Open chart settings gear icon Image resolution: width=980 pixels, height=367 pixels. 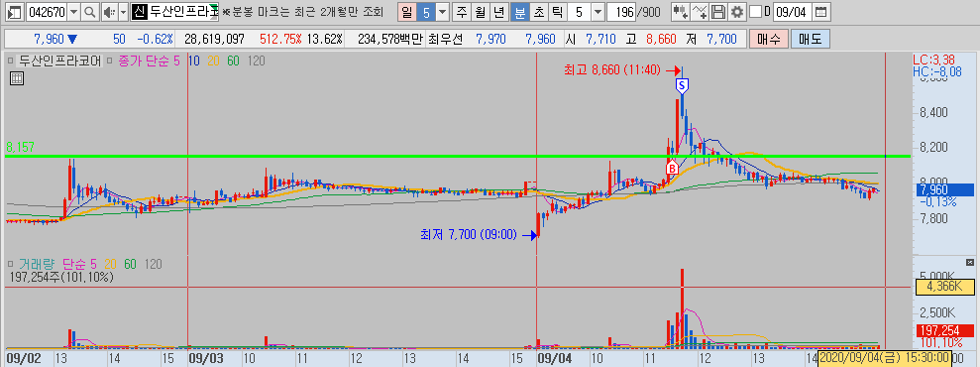(737, 11)
